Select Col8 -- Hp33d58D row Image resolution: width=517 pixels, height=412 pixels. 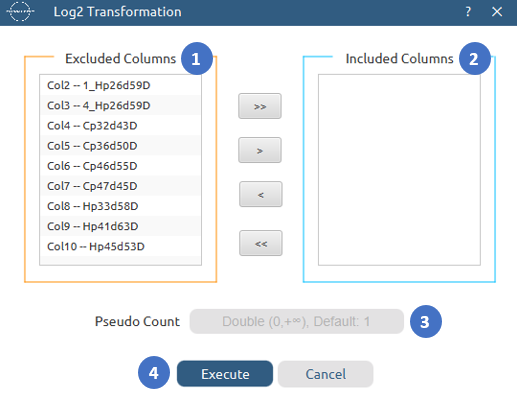[120, 206]
